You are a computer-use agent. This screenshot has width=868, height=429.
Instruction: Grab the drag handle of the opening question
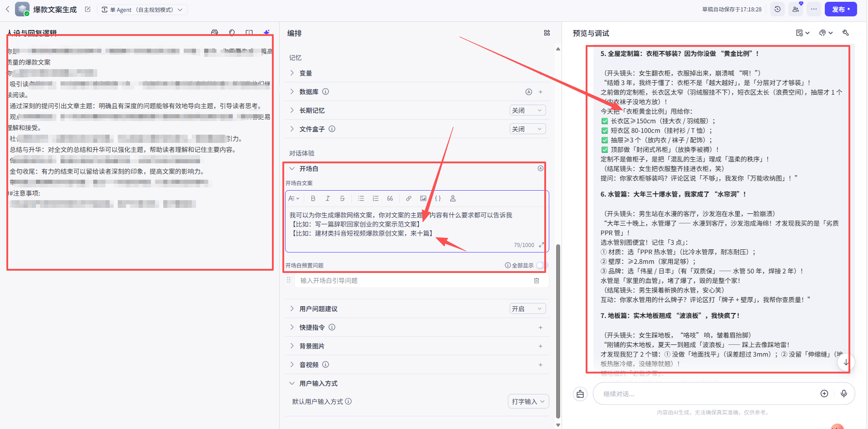[288, 280]
